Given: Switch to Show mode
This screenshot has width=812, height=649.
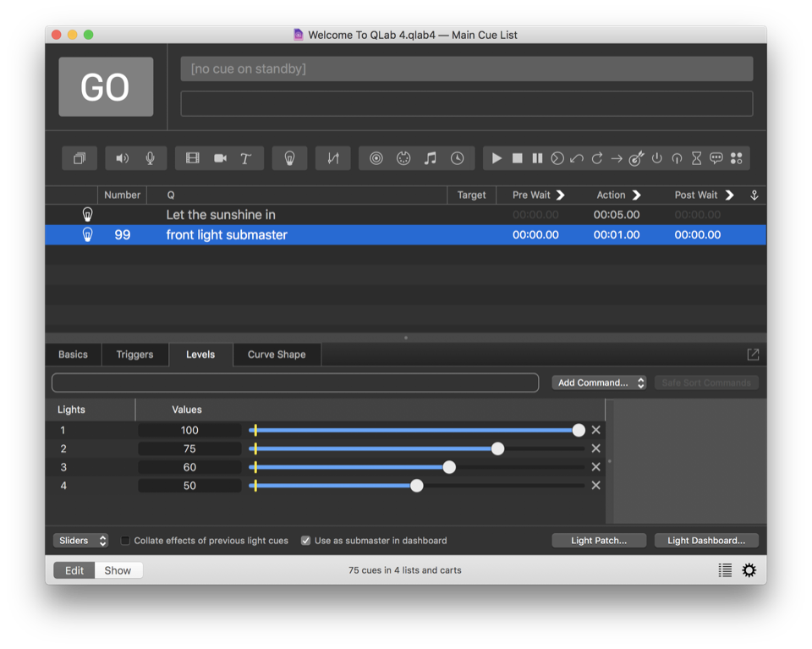Looking at the screenshot, I should click(118, 570).
